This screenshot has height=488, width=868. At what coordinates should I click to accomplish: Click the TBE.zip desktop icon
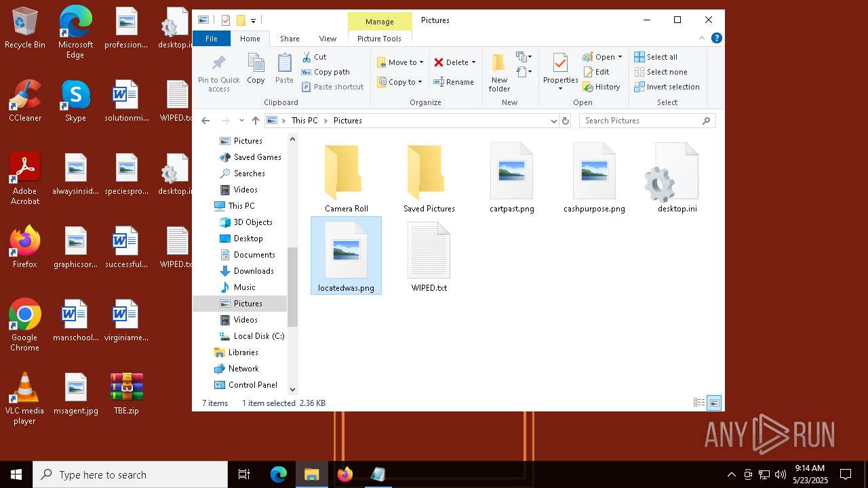point(126,394)
